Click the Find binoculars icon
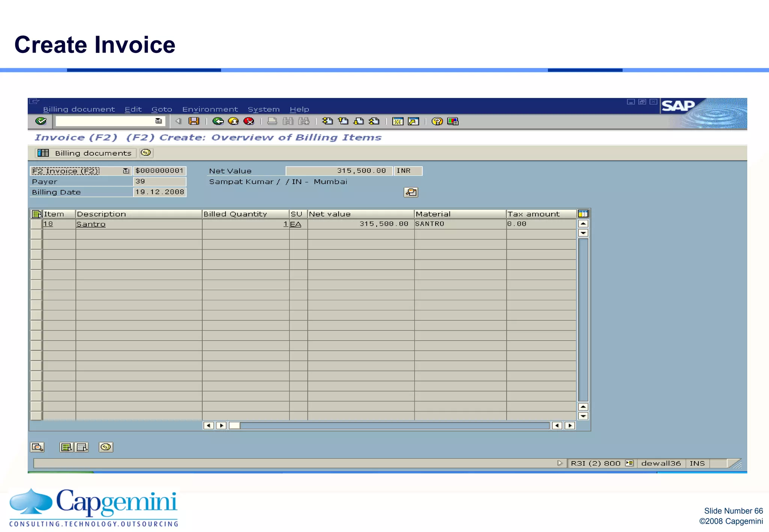The image size is (769, 532). coord(288,121)
